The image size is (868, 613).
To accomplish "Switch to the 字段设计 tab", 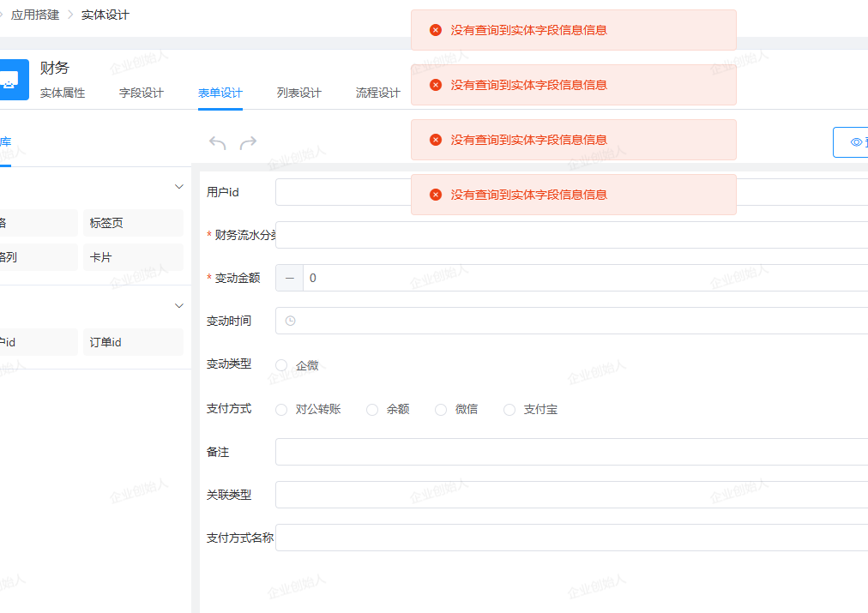I will coord(141,93).
